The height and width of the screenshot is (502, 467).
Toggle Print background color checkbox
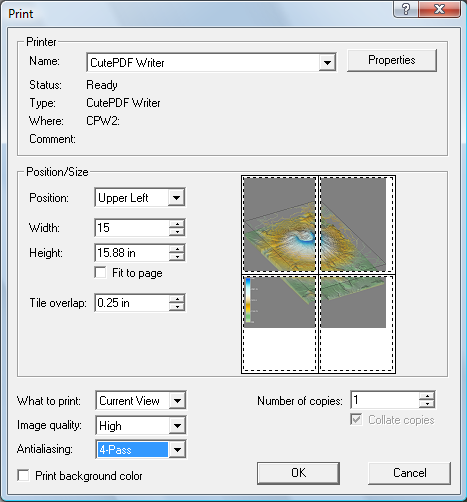(x=23, y=475)
